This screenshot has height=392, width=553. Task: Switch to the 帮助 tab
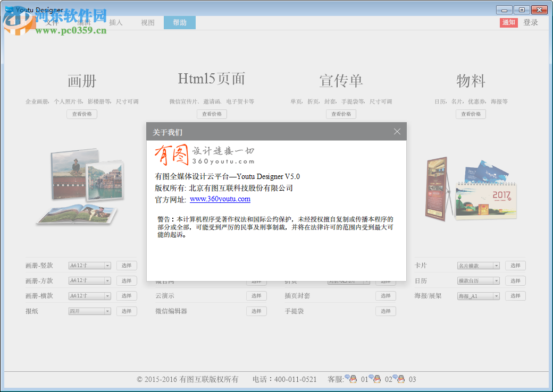[179, 22]
